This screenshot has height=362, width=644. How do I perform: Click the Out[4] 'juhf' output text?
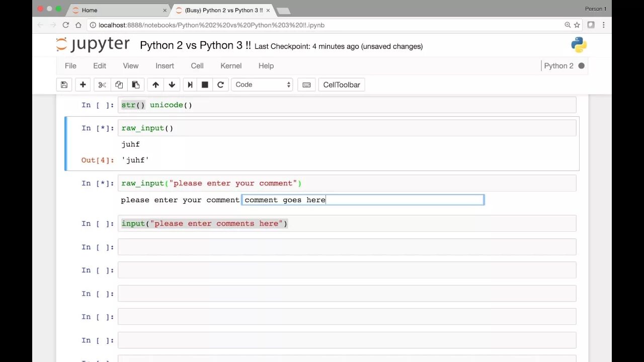tap(135, 160)
